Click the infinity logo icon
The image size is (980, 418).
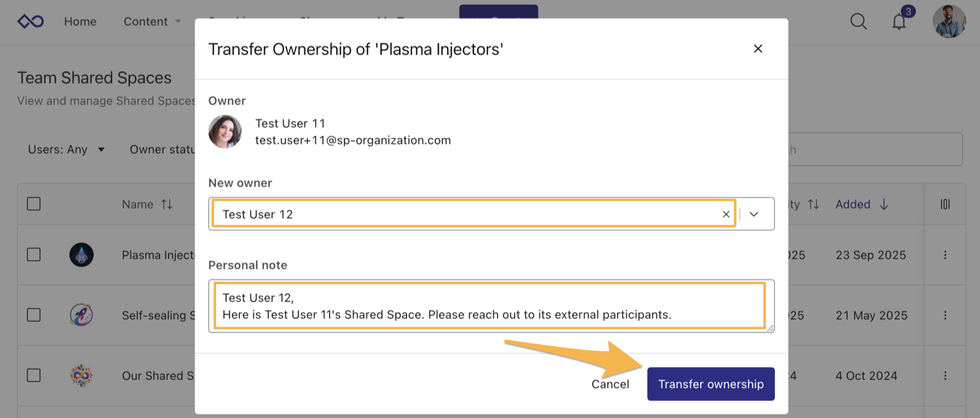click(x=31, y=22)
